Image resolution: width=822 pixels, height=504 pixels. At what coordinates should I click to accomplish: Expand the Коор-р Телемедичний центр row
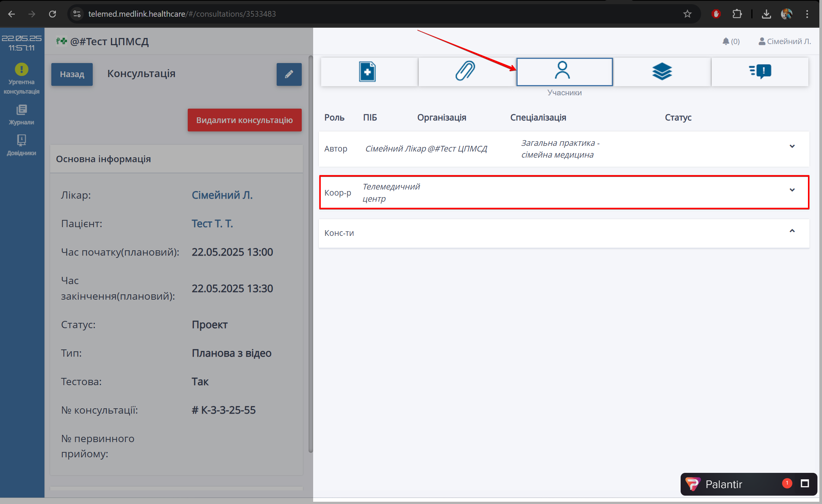coord(792,190)
